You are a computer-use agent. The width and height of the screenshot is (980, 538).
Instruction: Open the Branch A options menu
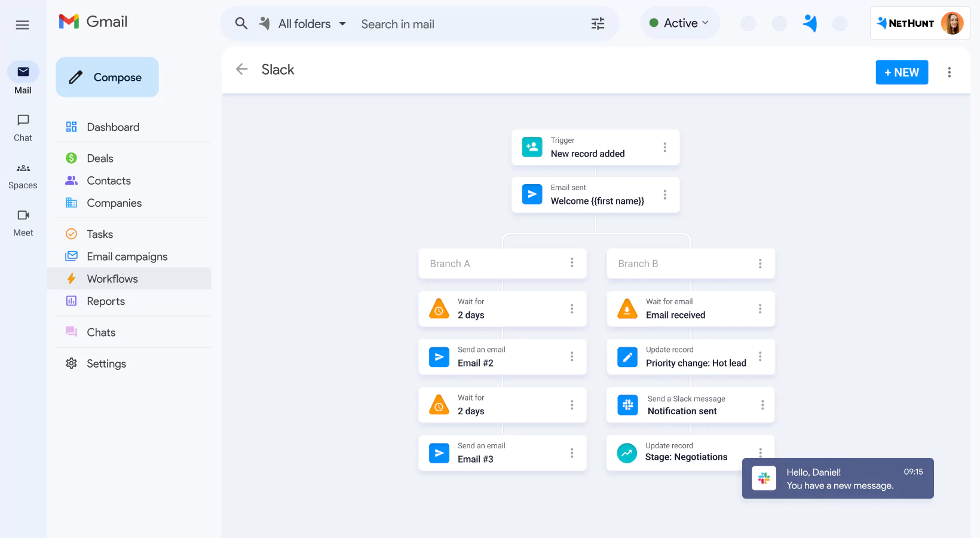pos(571,263)
